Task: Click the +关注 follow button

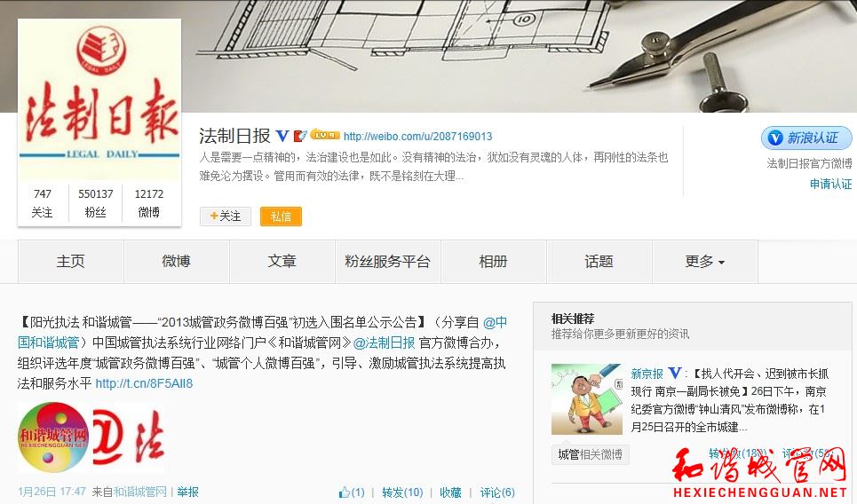Action: (226, 217)
